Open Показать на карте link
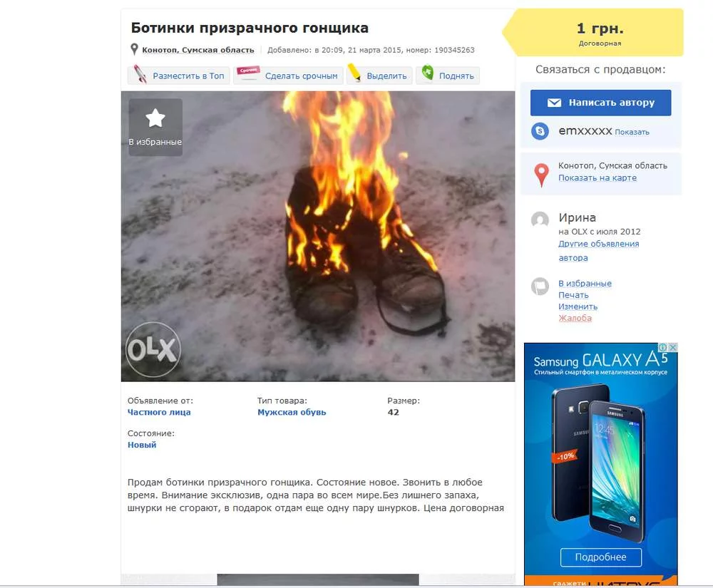This screenshot has height=588, width=713. 597,177
